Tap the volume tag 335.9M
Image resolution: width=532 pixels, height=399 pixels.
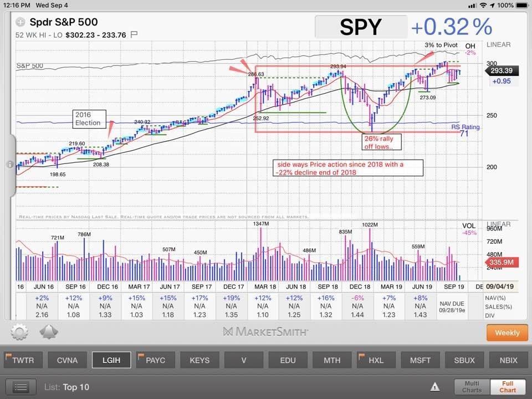tap(501, 262)
